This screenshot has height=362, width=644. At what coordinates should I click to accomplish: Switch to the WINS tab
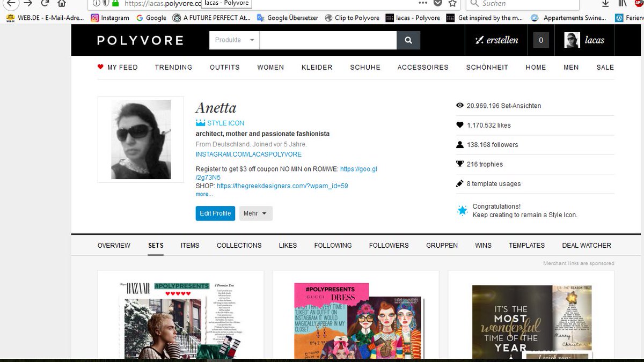(x=483, y=245)
